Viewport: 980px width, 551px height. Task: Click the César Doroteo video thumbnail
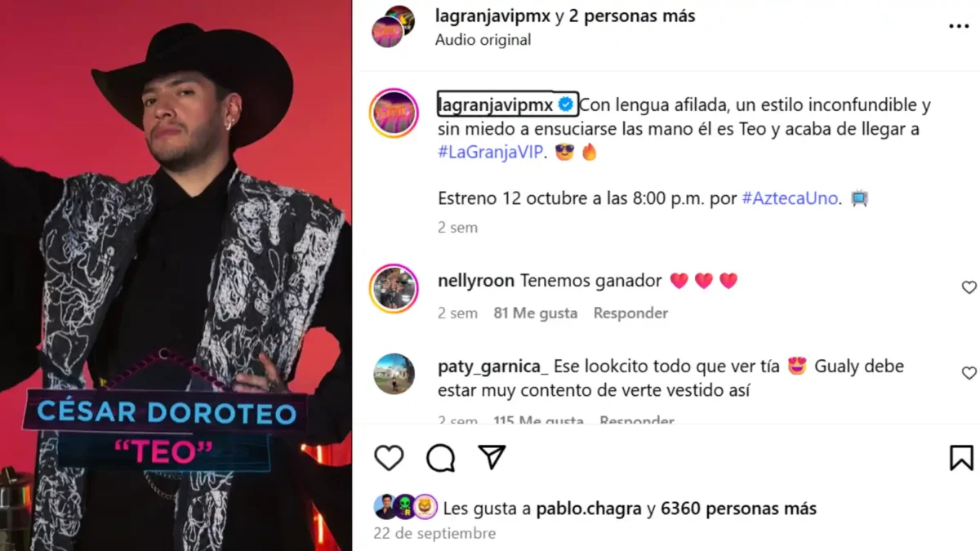[x=176, y=275]
